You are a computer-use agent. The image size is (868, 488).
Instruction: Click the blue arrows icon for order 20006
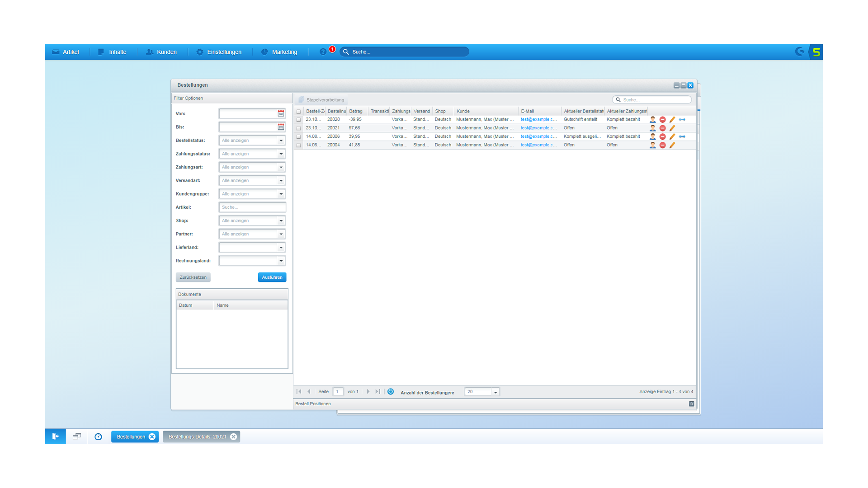pyautogui.click(x=682, y=136)
